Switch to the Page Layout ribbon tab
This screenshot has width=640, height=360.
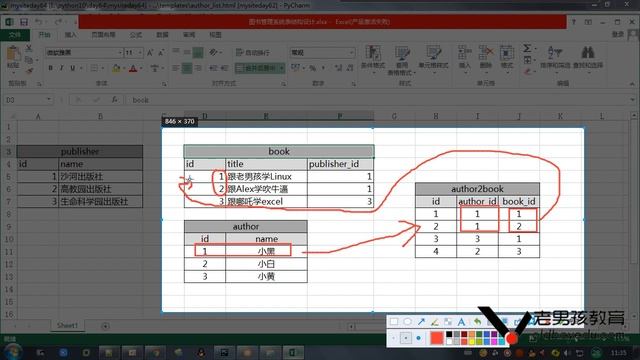tap(103, 35)
